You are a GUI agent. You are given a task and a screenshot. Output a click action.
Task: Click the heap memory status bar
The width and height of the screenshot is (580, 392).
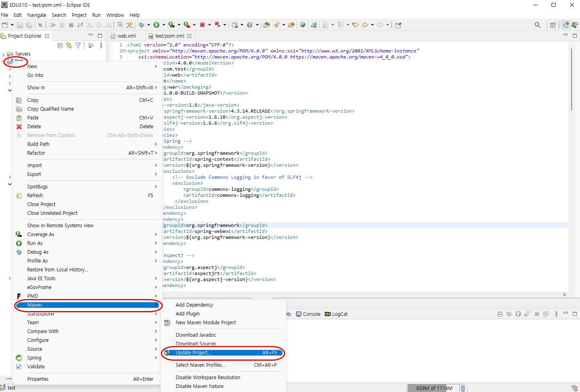[433, 388]
